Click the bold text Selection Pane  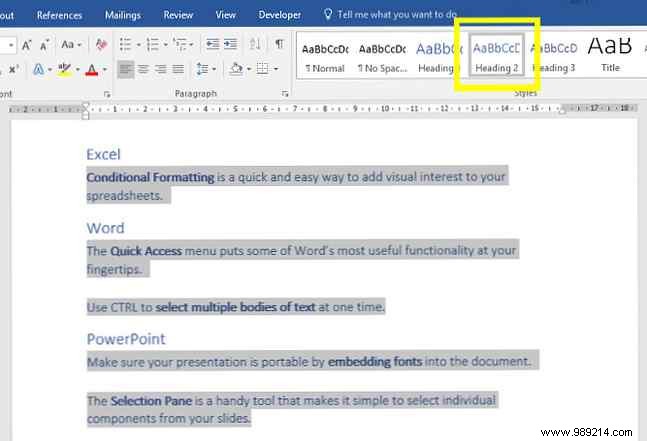pyautogui.click(x=151, y=401)
